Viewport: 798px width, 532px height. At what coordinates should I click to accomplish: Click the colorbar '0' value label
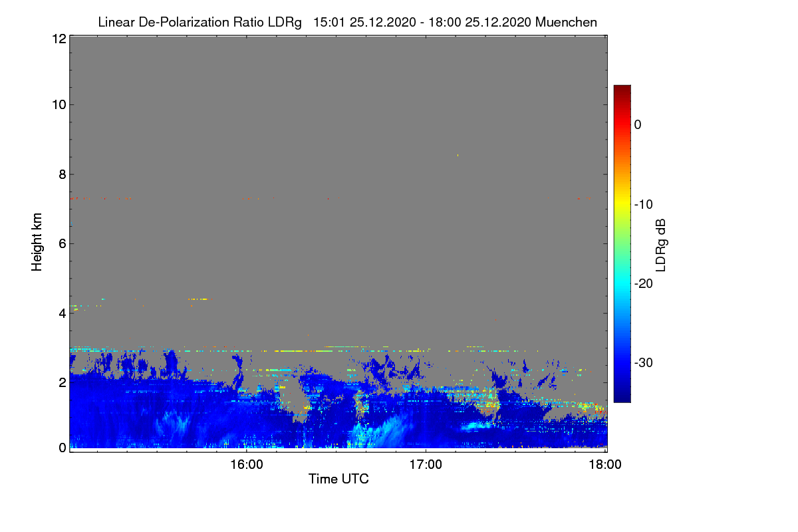(638, 124)
